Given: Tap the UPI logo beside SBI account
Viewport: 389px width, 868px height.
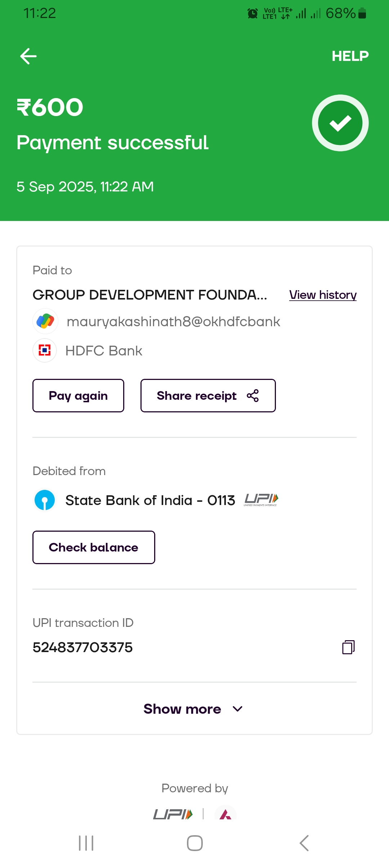Looking at the screenshot, I should click(x=261, y=500).
